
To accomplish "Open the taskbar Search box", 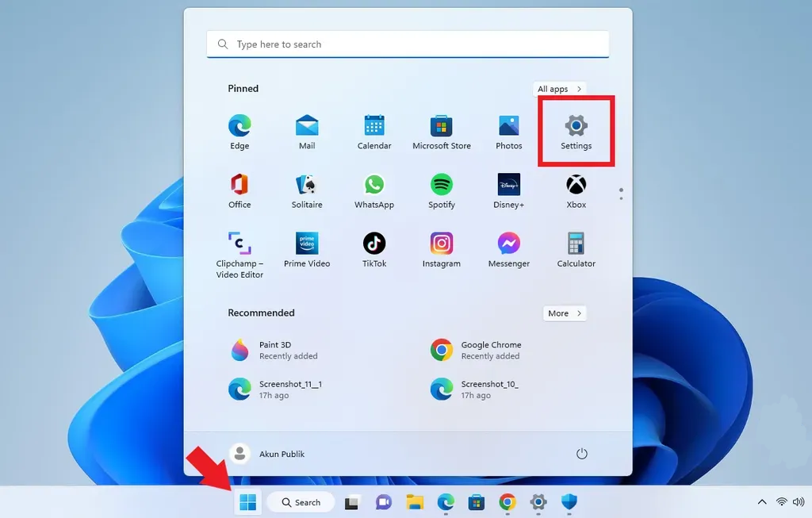I will click(x=301, y=502).
